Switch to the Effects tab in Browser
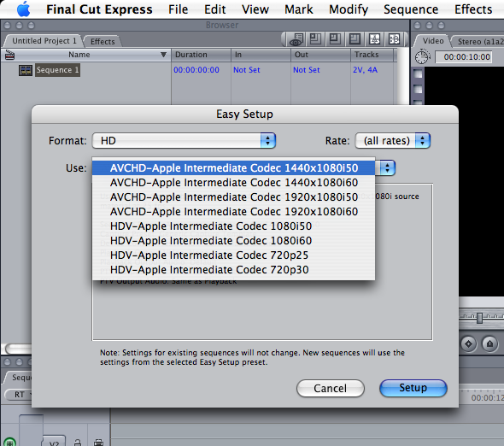 [x=103, y=42]
